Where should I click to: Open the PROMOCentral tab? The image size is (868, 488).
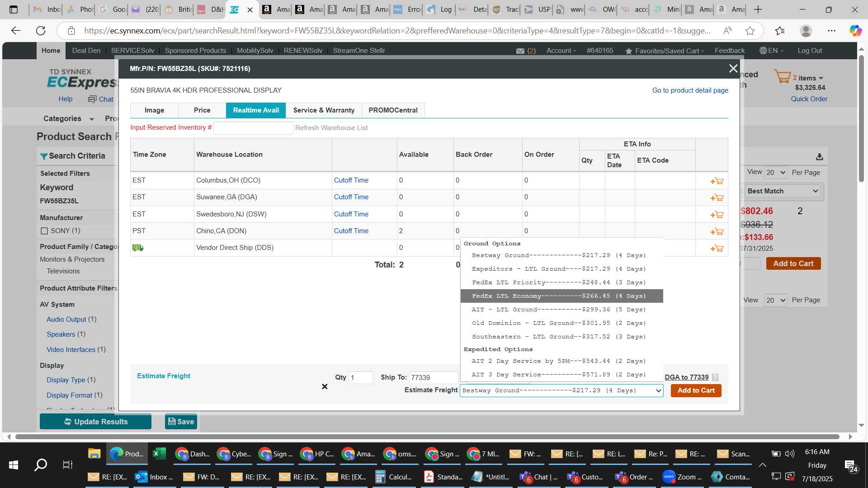(393, 110)
